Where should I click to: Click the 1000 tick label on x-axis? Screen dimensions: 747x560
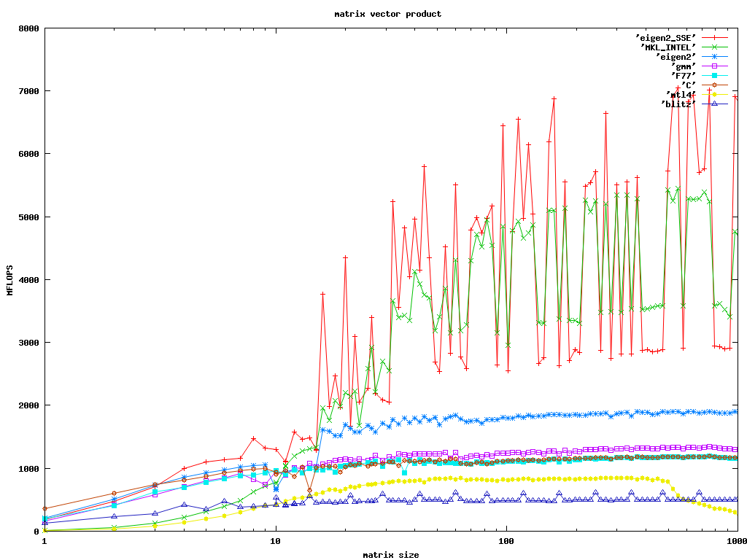click(x=736, y=542)
